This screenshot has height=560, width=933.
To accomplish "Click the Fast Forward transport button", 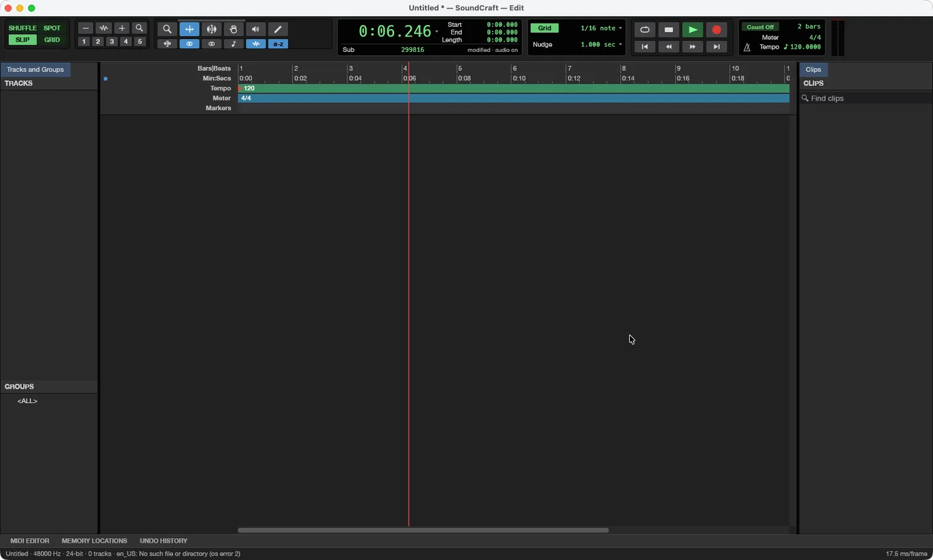I will pyautogui.click(x=693, y=47).
